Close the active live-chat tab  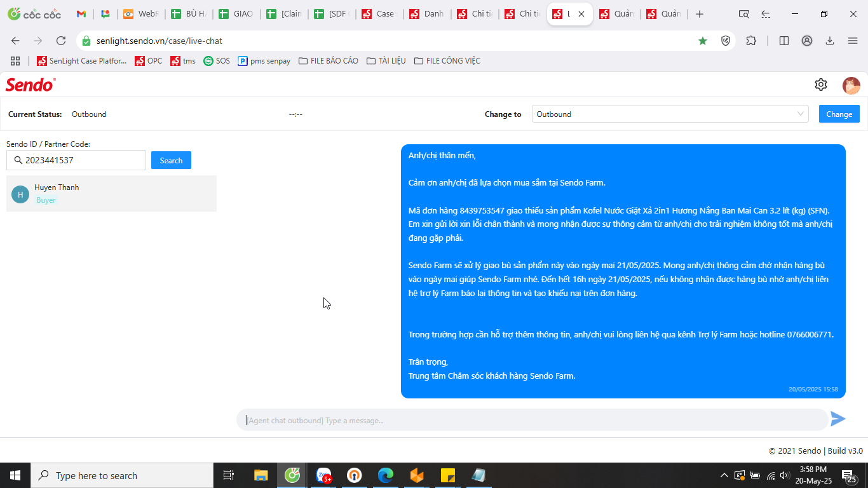point(581,14)
